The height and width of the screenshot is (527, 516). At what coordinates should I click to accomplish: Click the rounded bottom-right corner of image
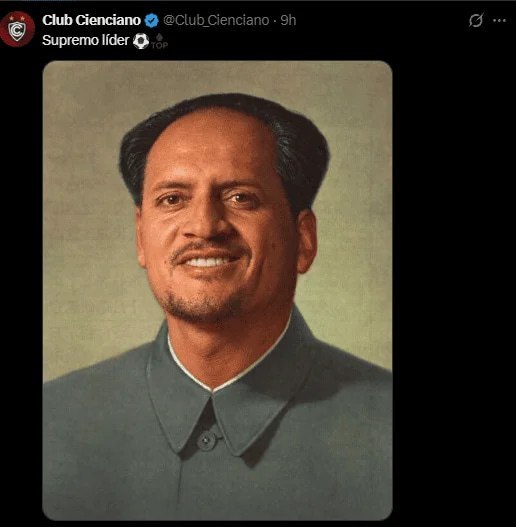[x=386, y=514]
